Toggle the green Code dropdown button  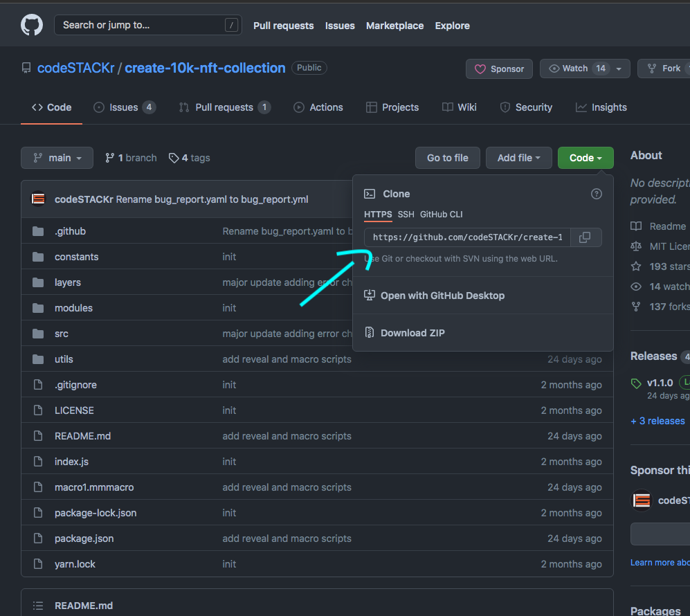[x=585, y=158]
